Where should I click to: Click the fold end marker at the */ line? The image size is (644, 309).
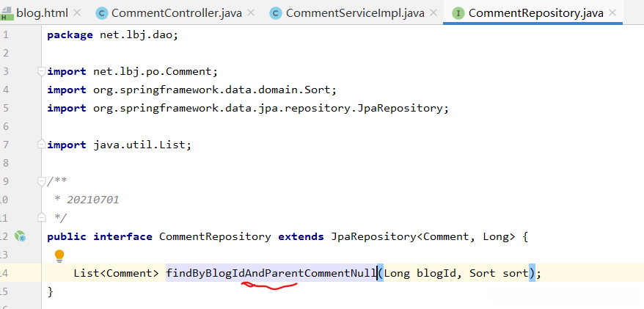[x=41, y=217]
